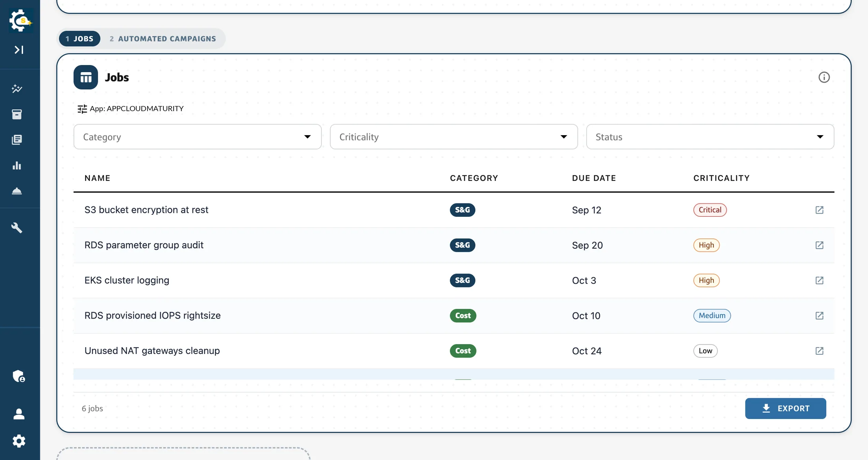Image resolution: width=868 pixels, height=460 pixels.
Task: Open the wrench tools sidebar icon
Action: 17,227
